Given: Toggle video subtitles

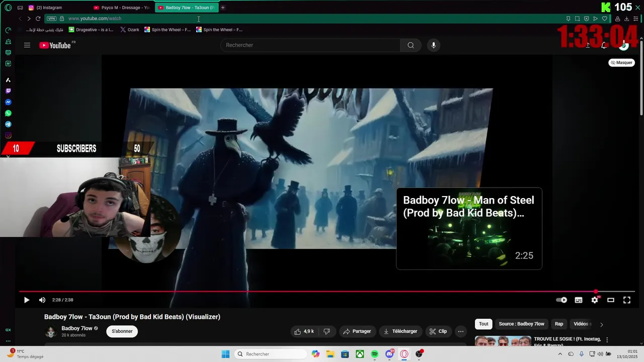Looking at the screenshot, I should coord(579,300).
